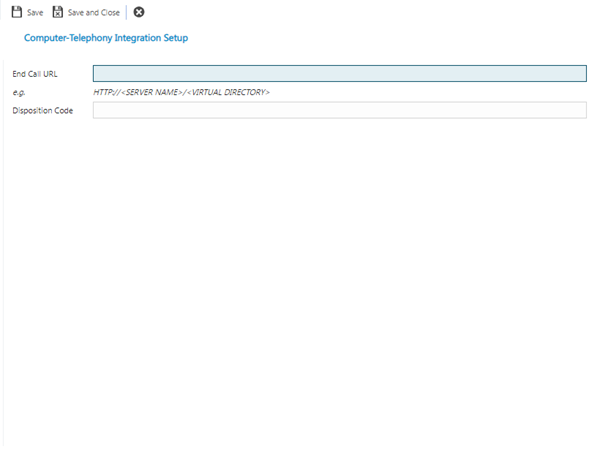600x449 pixels.
Task: Click the italic e.g. label
Action: (x=18, y=92)
